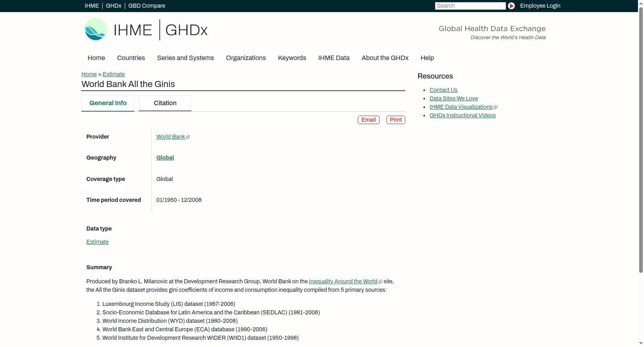Open the About the GHDx menu

pos(385,58)
